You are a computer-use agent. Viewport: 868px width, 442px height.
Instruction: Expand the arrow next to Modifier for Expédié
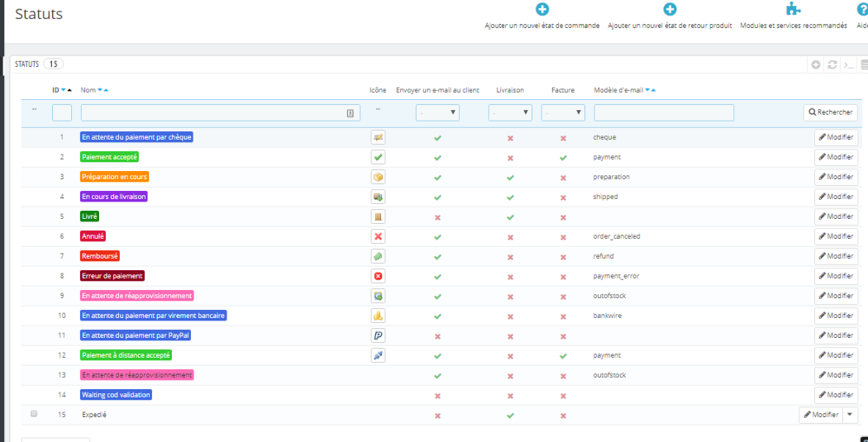click(x=851, y=415)
